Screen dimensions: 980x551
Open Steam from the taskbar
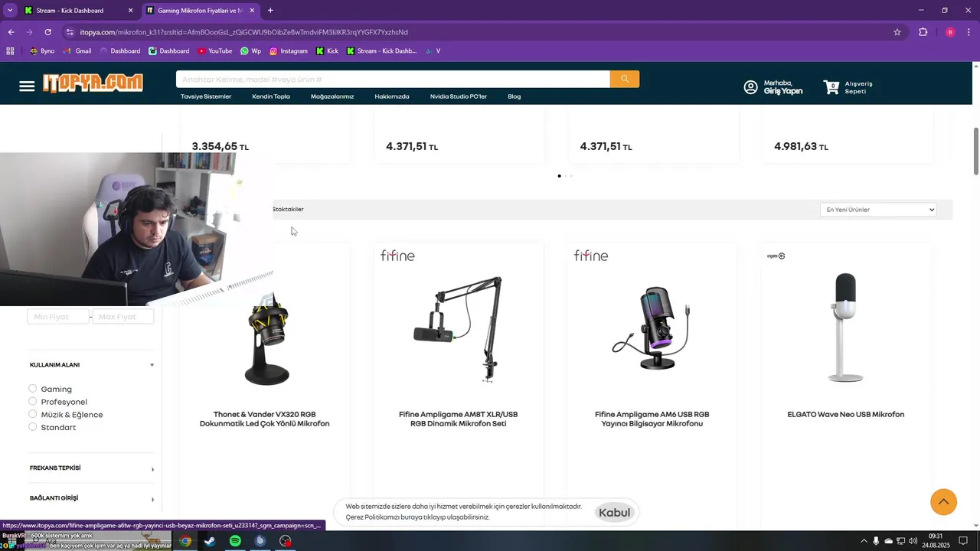(209, 541)
